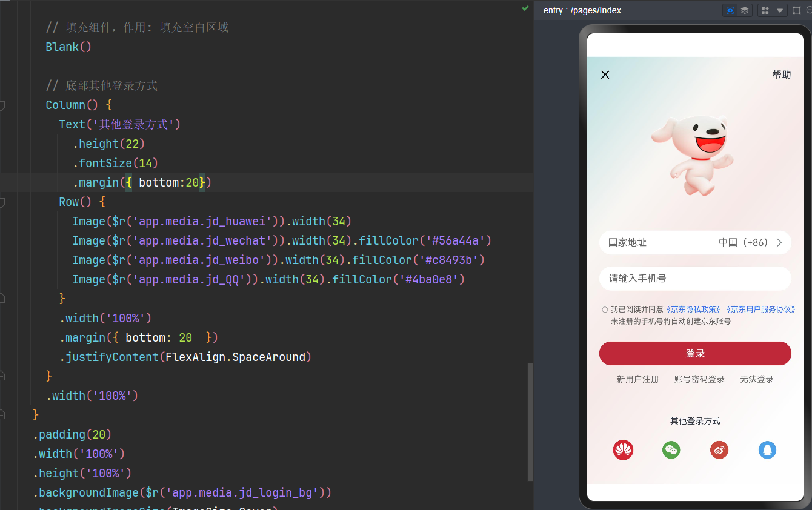The image size is (812, 510).
Task: Click the WeChat login icon
Action: pos(671,450)
